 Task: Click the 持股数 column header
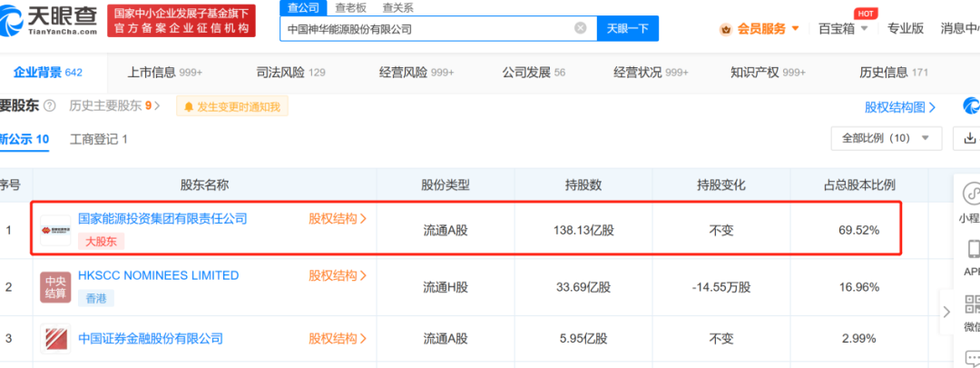point(583,185)
